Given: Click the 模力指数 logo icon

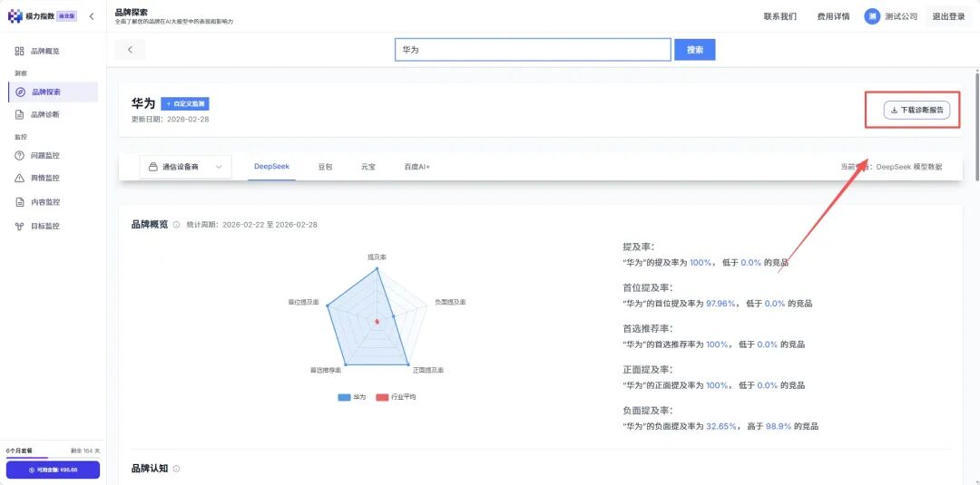Looking at the screenshot, I should pos(15,16).
